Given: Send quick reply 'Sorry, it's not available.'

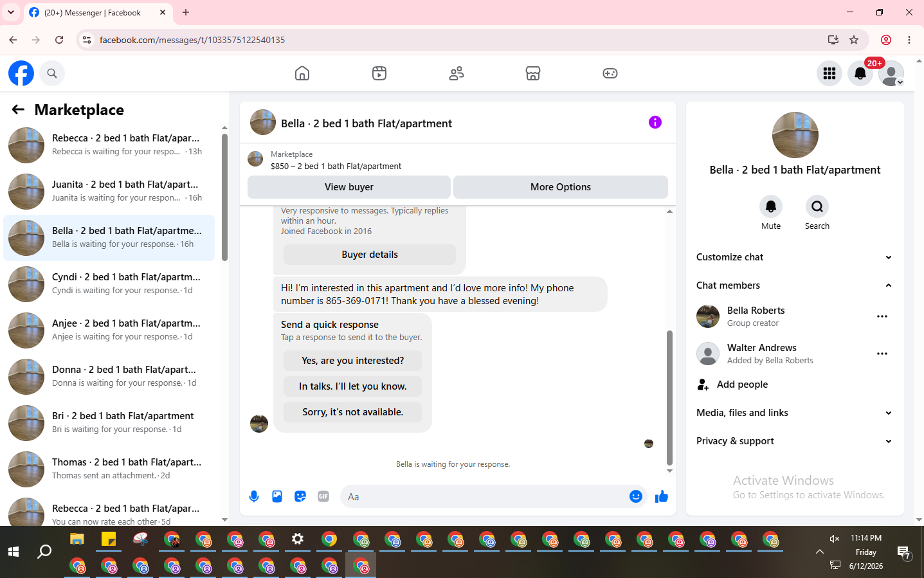Looking at the screenshot, I should (x=353, y=412).
